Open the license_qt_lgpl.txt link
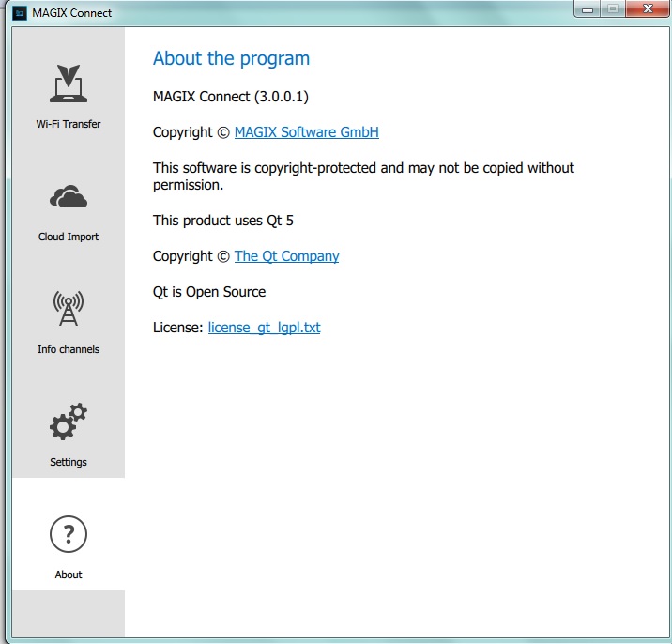This screenshot has width=672, height=644. pos(264,328)
